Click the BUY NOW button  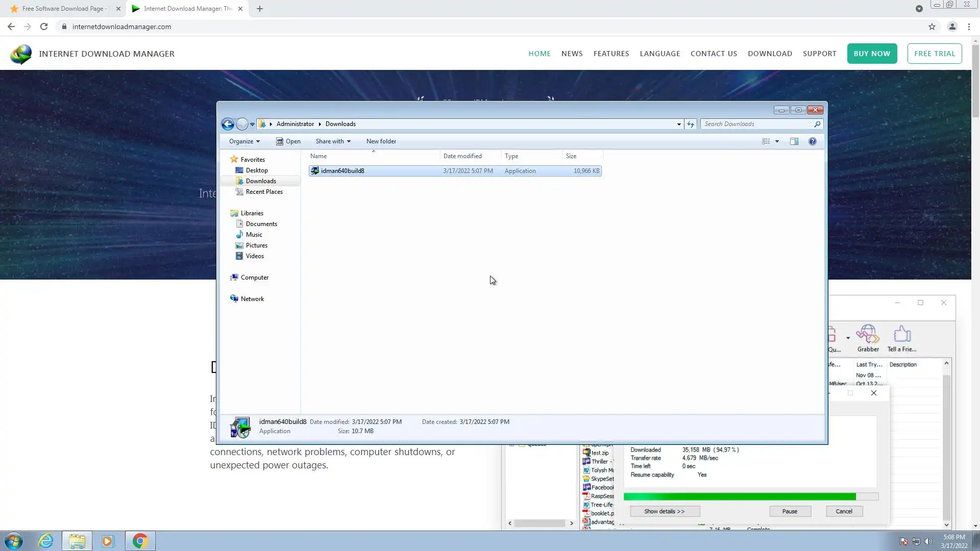[872, 54]
